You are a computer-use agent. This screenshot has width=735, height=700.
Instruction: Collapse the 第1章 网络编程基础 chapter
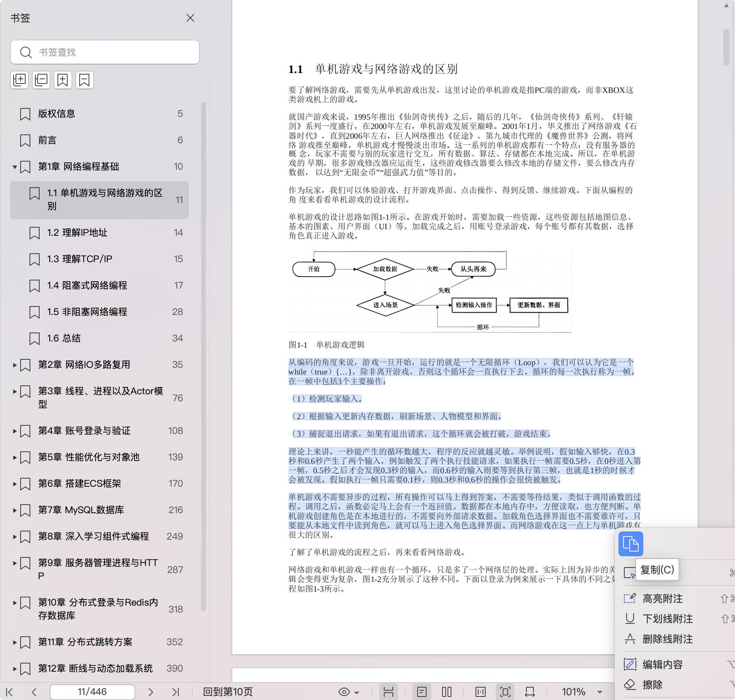click(x=15, y=167)
